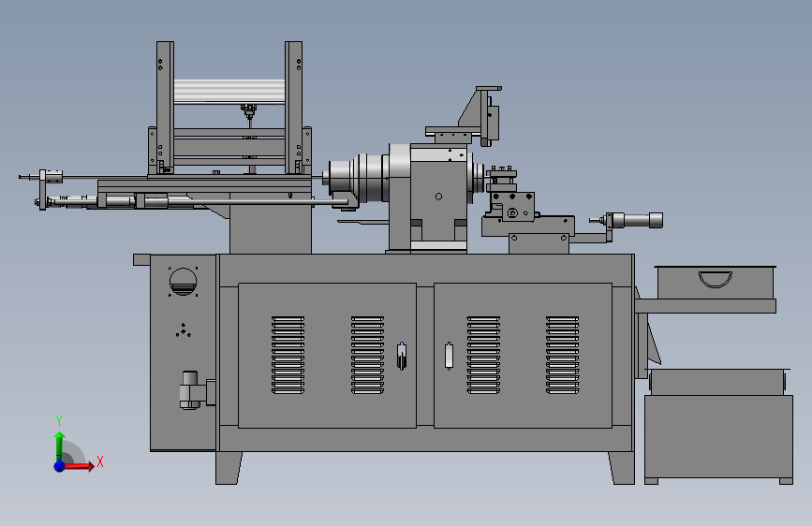
Task: Select the left cabinet door handle
Action: 402,356
